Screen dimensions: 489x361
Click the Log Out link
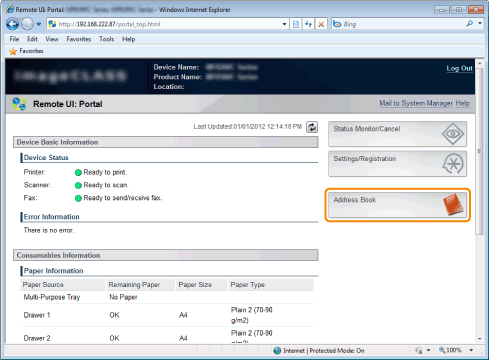click(460, 68)
